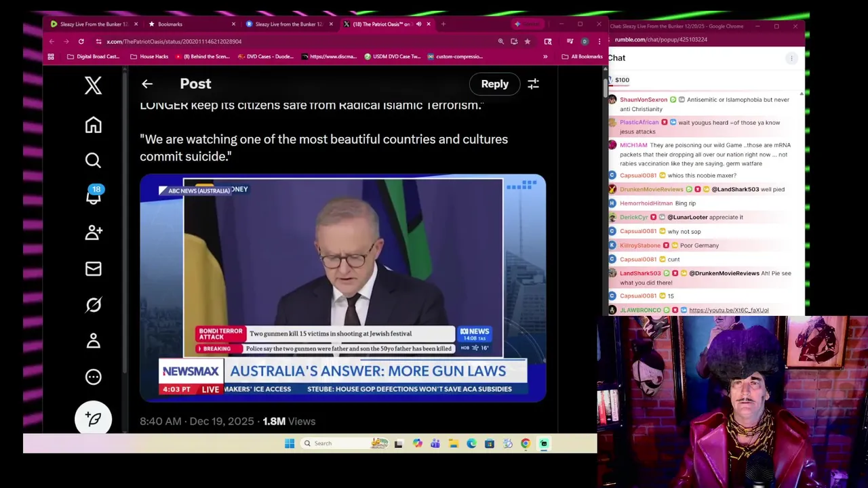Open the All Bookmarks folder
Image resolution: width=868 pixels, height=488 pixels.
click(x=582, y=57)
